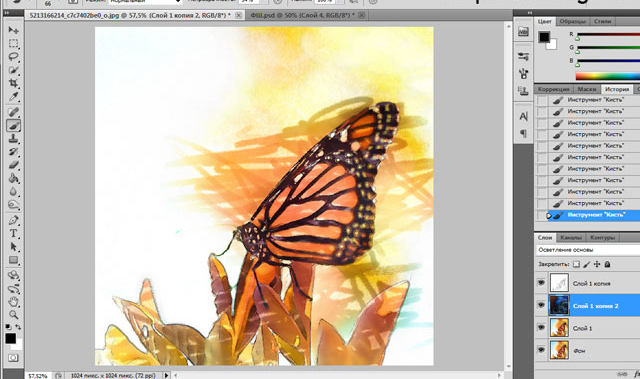Viewport: 640px width, 379px height.
Task: Select the Zoom tool
Action: (x=13, y=315)
